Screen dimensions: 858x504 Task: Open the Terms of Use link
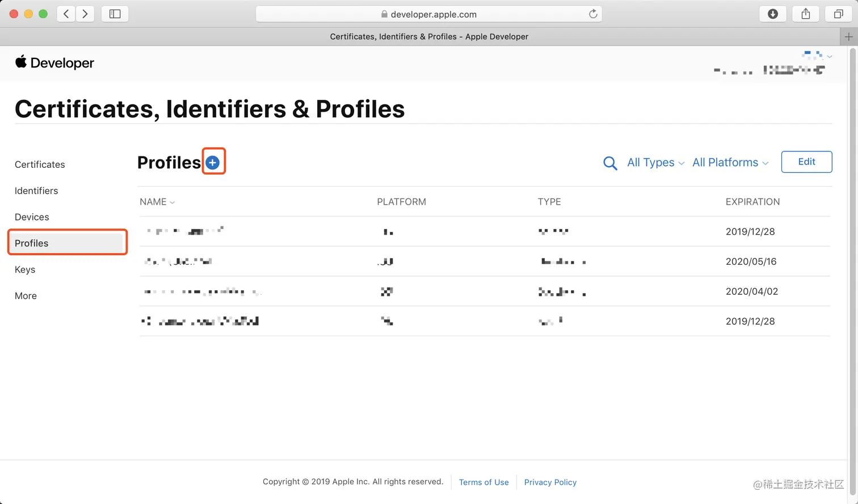click(484, 482)
